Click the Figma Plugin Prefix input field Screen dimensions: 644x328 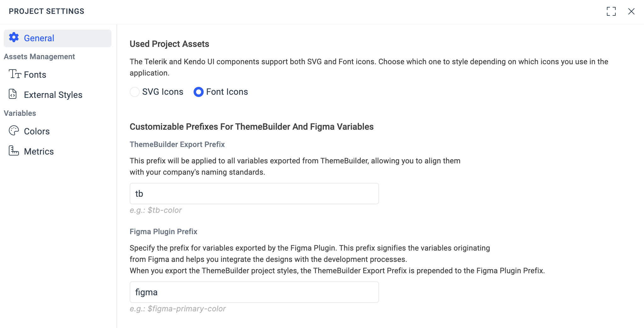pyautogui.click(x=254, y=292)
